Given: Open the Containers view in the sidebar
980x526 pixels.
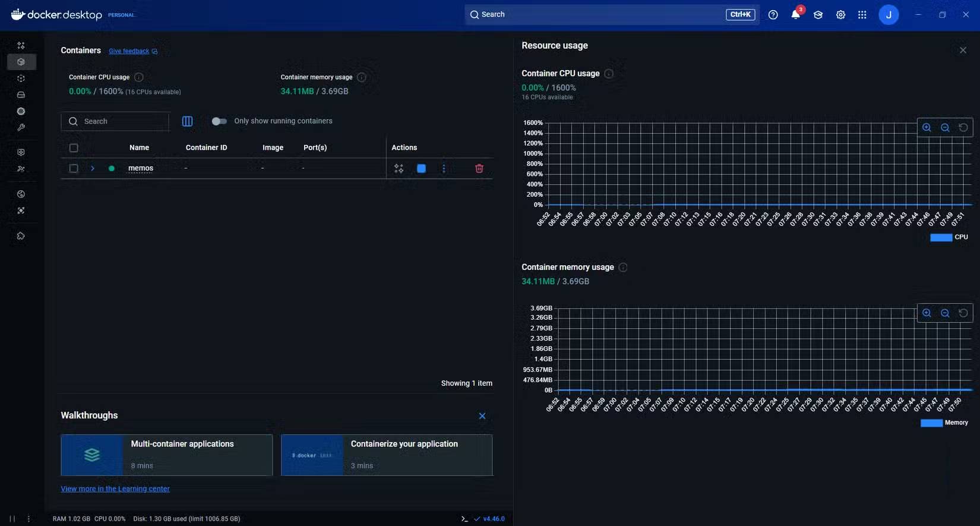Looking at the screenshot, I should (21, 62).
